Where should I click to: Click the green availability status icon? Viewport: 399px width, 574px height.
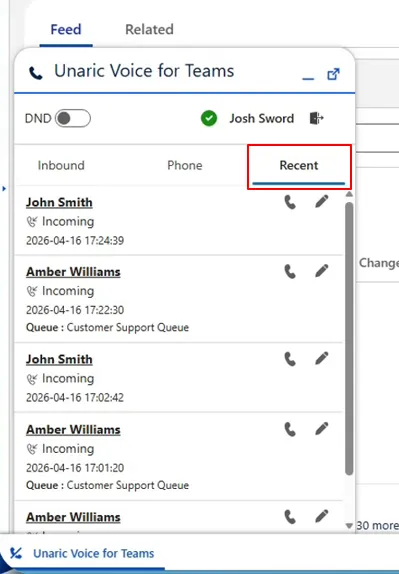tap(209, 118)
